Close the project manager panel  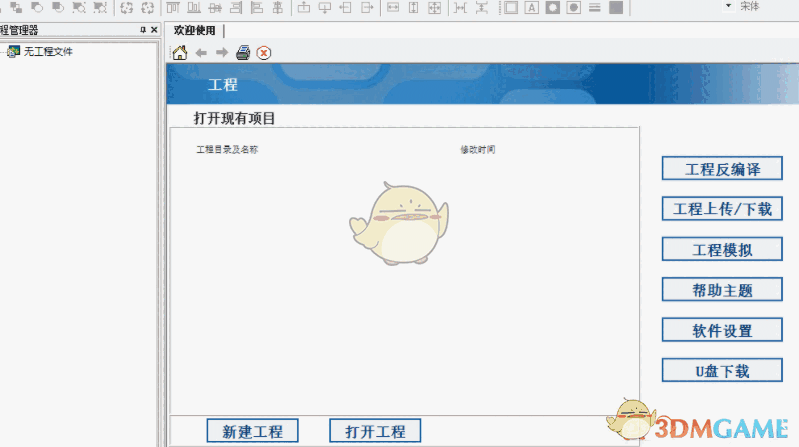(154, 30)
